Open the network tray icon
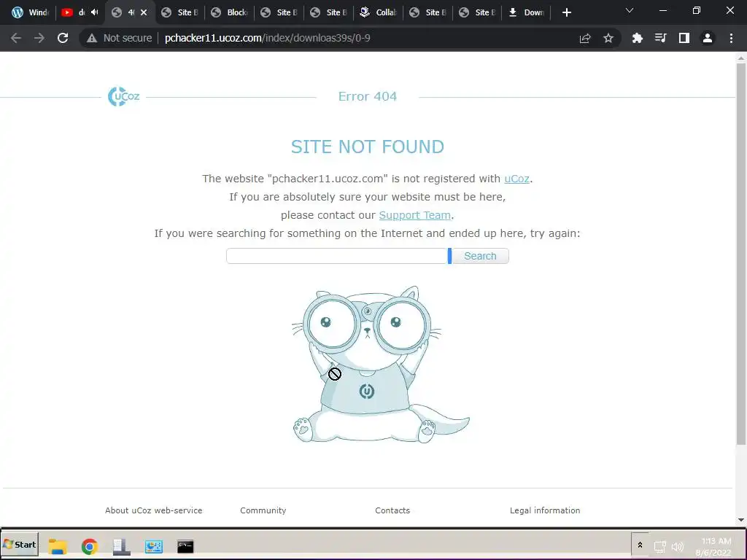The image size is (747, 560). coord(659,547)
